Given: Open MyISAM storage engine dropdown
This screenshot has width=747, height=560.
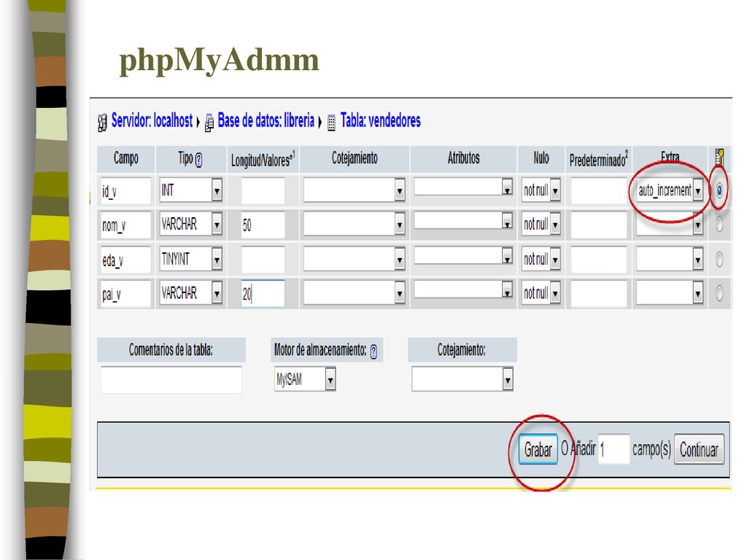Looking at the screenshot, I should click(305, 379).
